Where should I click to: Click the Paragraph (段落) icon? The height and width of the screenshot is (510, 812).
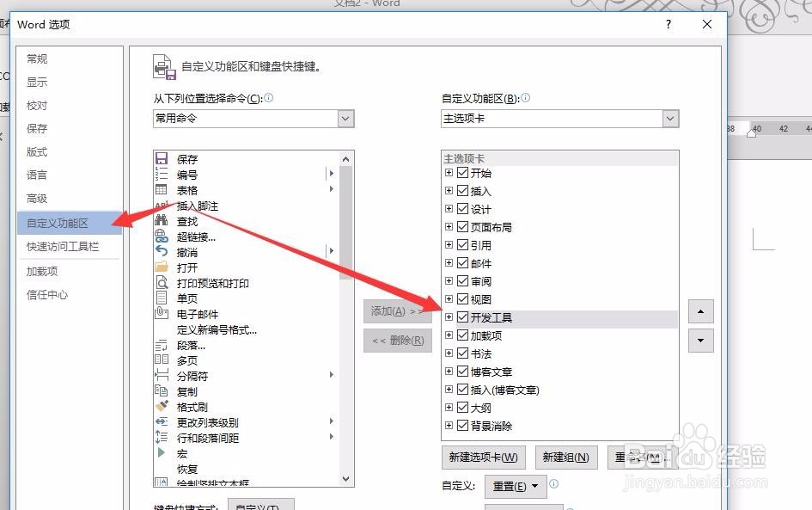(x=162, y=345)
